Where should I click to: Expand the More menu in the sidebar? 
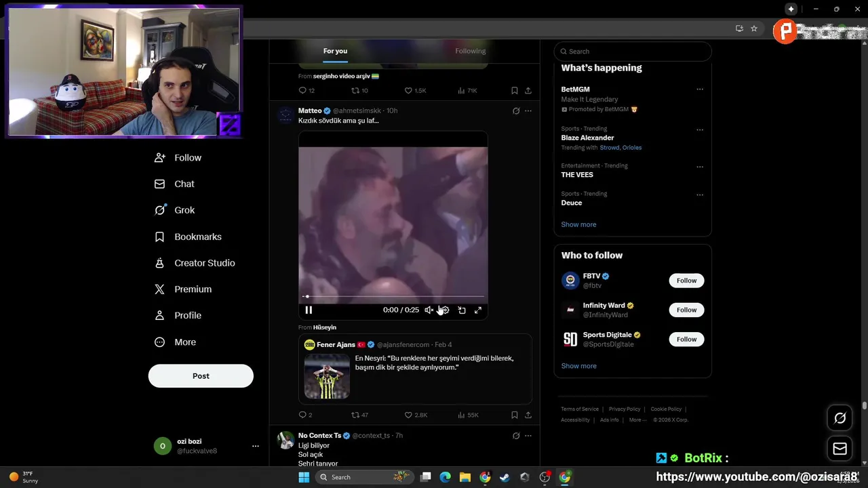[176, 342]
